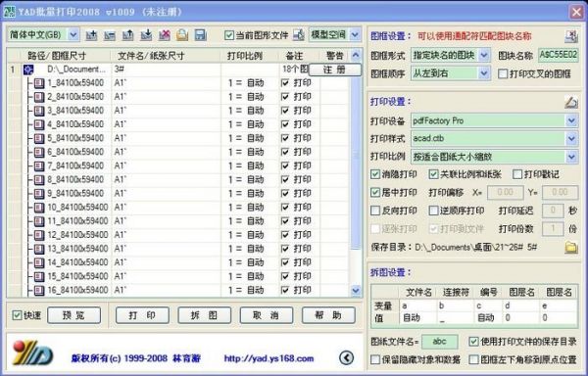Click the frame icon of row 16_84100x59400

[39, 290]
